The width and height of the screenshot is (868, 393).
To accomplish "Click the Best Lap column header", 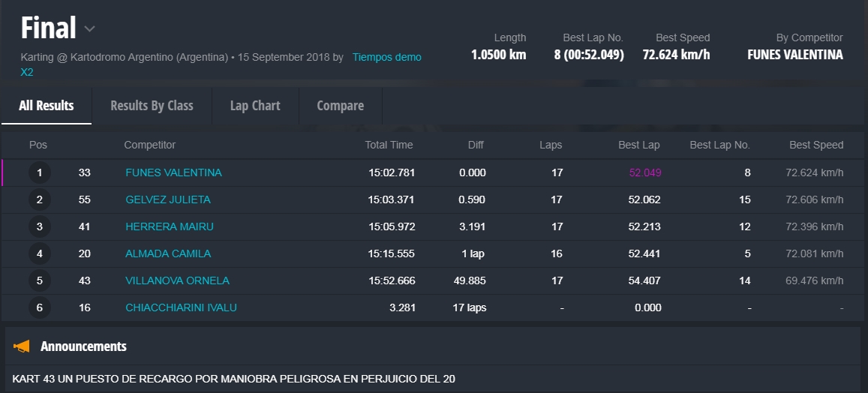I will coord(639,145).
